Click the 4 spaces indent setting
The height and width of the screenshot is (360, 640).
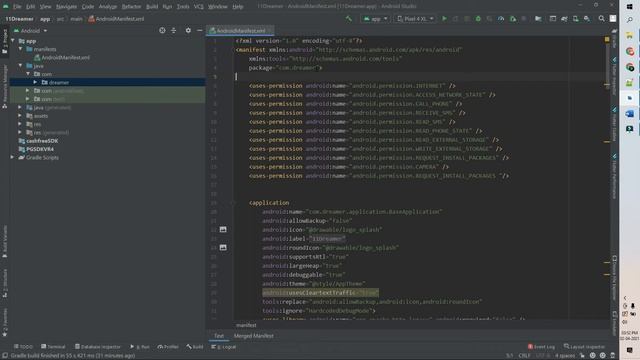pos(564,356)
